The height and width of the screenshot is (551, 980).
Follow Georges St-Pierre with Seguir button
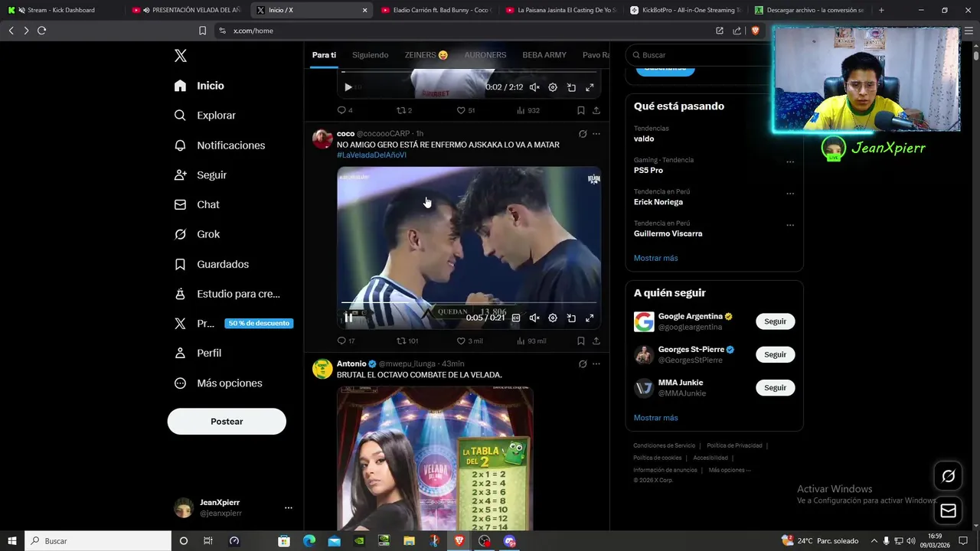[x=775, y=354]
